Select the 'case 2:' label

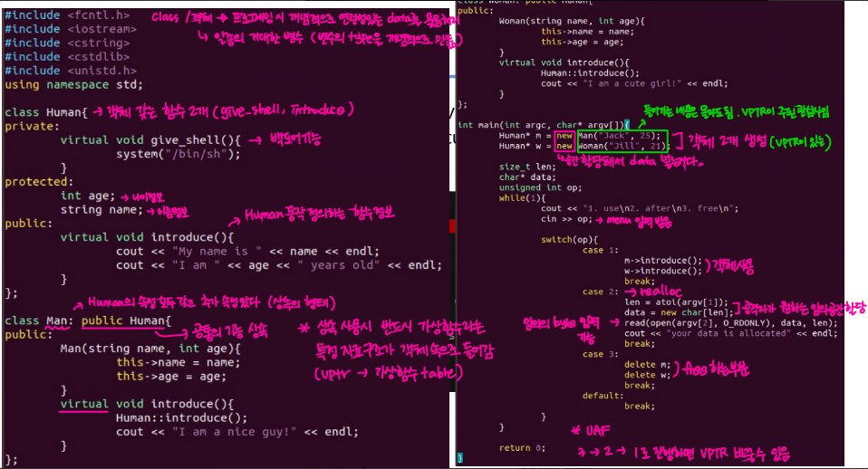tap(601, 292)
